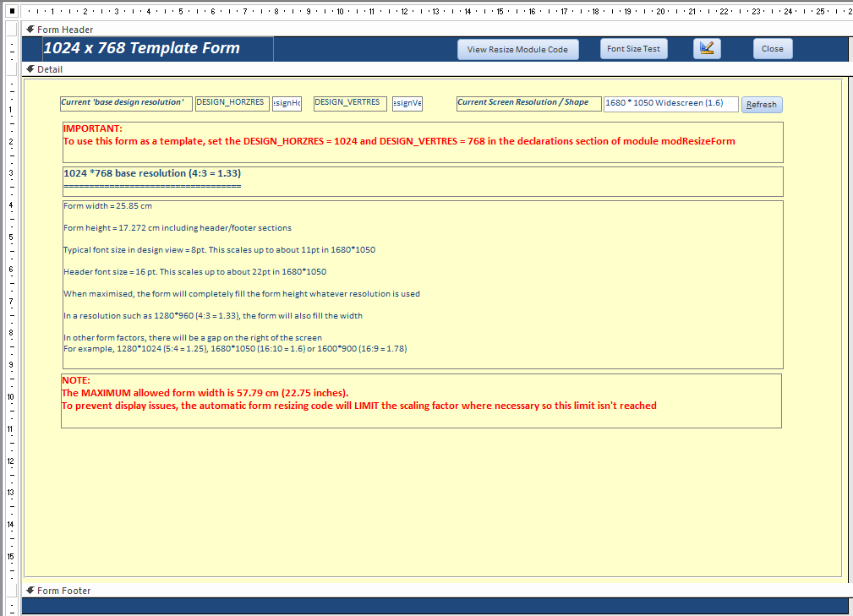This screenshot has height=616, width=853.
Task: Select the red NOTE maximum form width label
Action: (x=421, y=401)
